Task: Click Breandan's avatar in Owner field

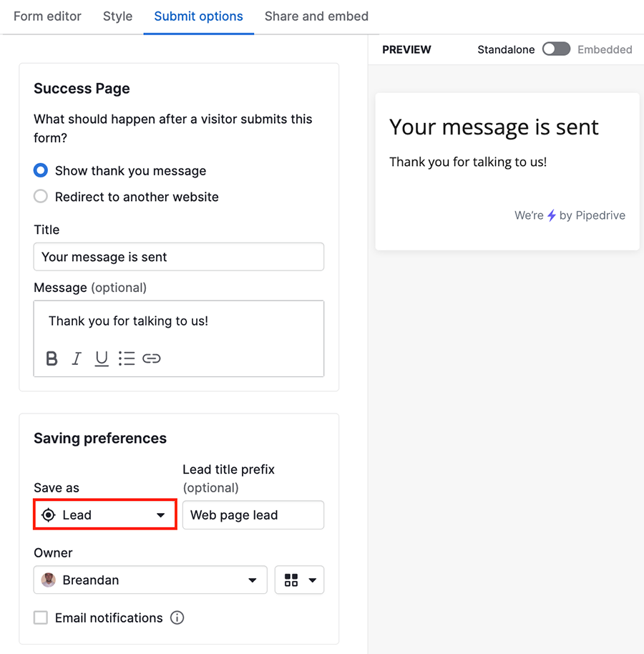Action: pyautogui.click(x=49, y=580)
